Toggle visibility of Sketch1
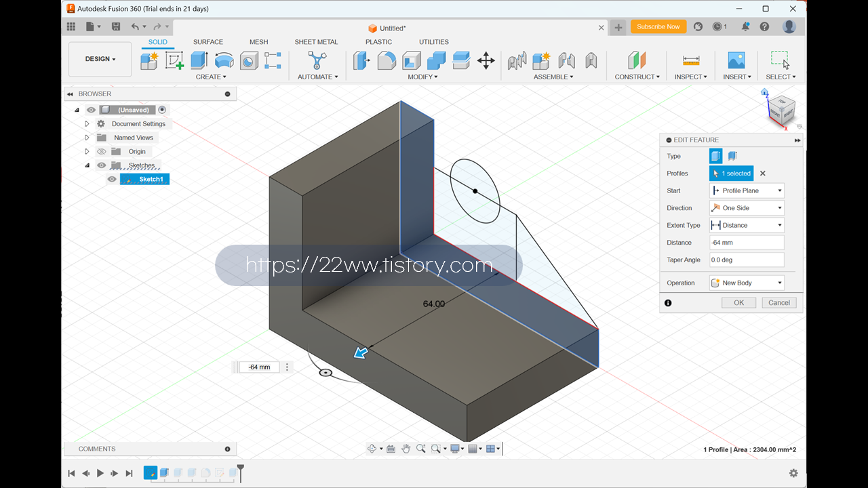Screen dimensions: 868x488 point(112,179)
